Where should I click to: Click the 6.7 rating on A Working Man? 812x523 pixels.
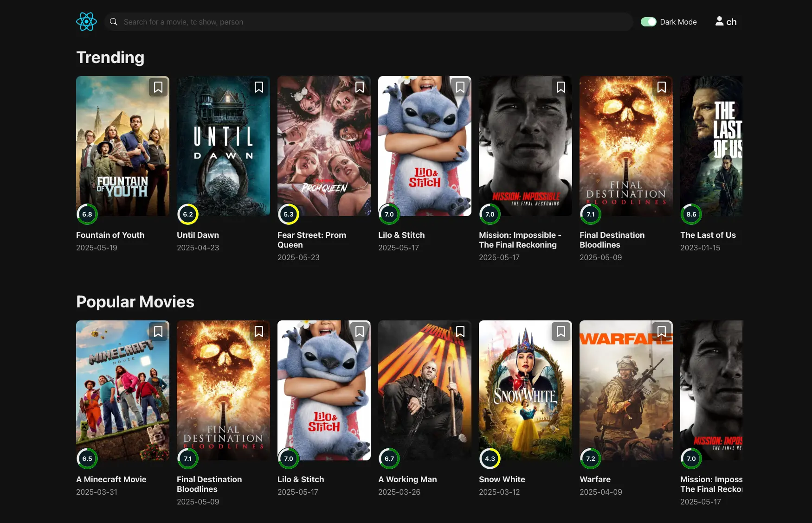389,459
